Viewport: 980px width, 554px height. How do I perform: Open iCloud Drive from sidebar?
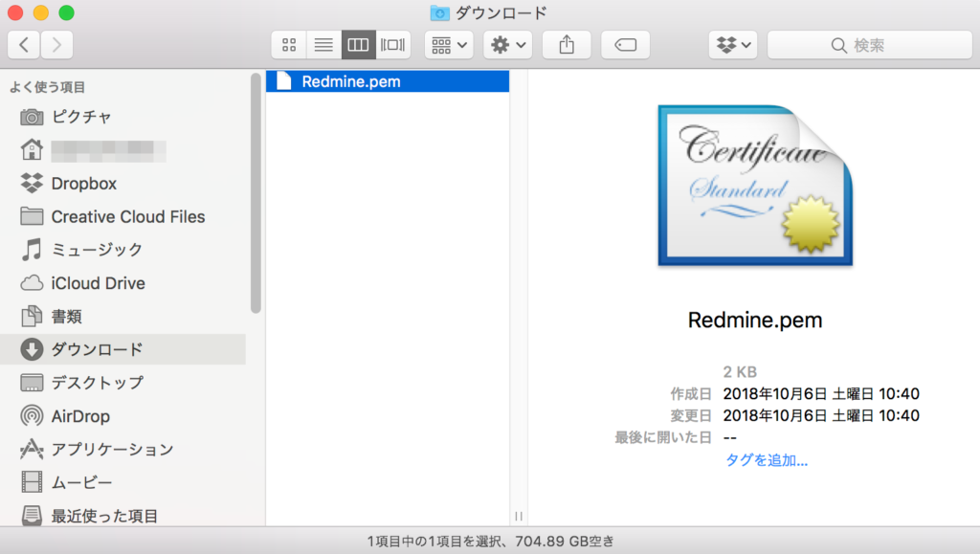click(x=98, y=283)
